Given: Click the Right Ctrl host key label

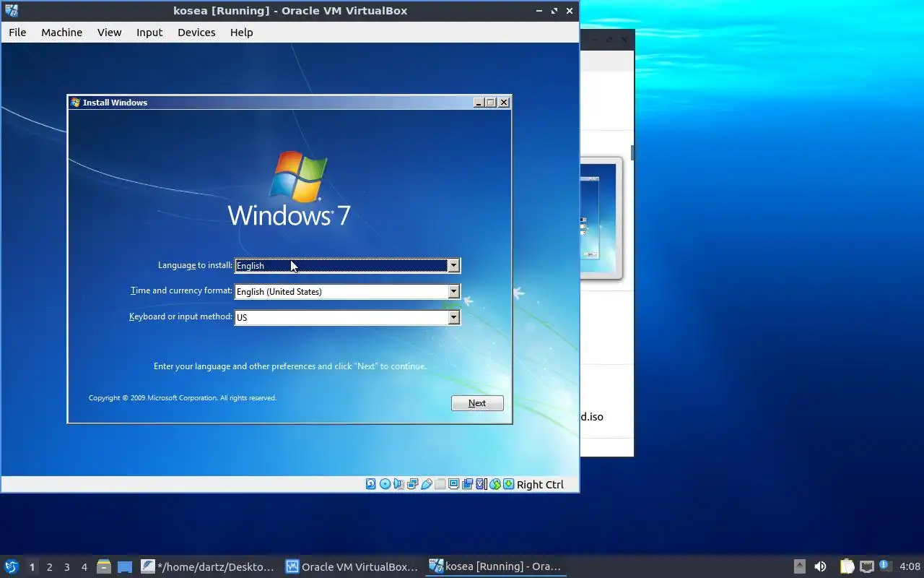Looking at the screenshot, I should (540, 485).
